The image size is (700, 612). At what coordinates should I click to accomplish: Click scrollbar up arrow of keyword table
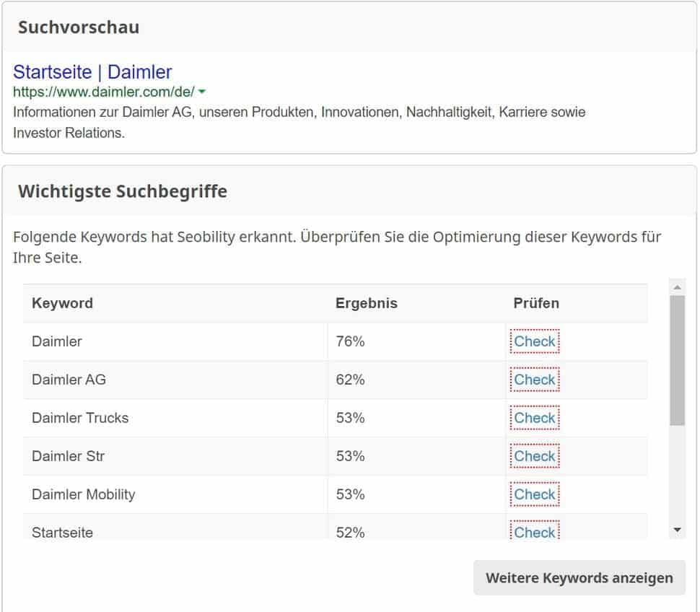coord(677,287)
